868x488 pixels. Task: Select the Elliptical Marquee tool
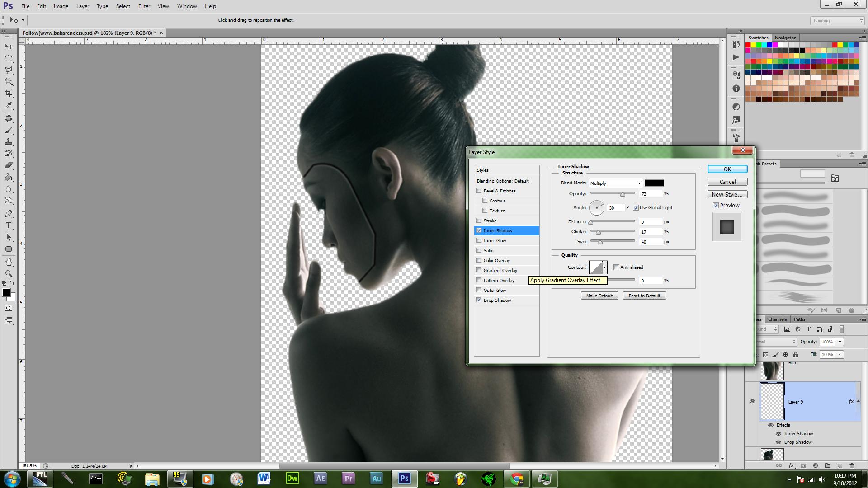tap(9, 58)
